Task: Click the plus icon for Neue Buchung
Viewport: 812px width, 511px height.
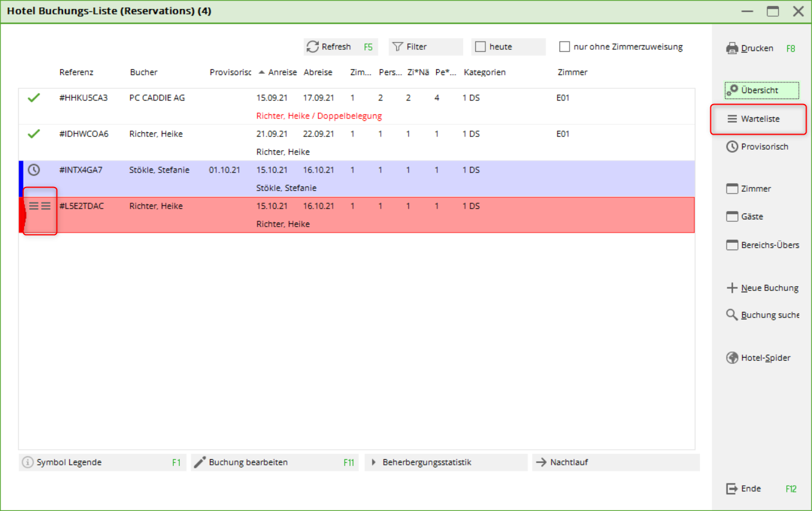Action: point(732,288)
